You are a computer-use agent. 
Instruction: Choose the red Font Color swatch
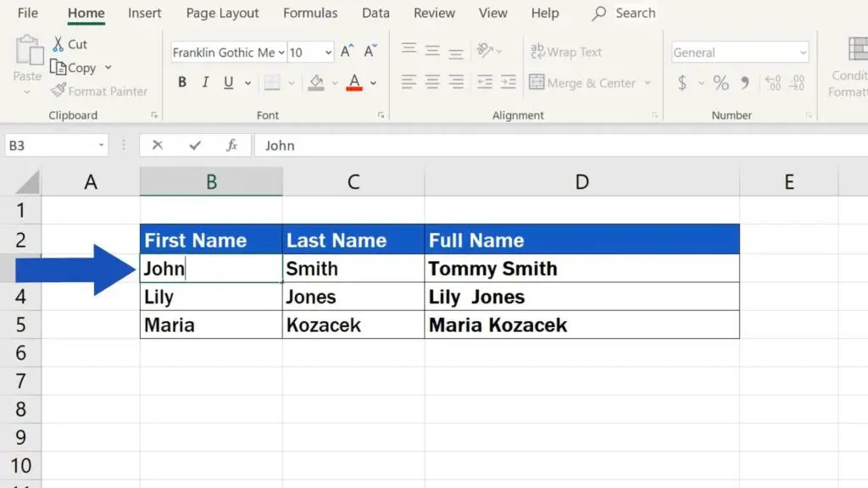(353, 88)
